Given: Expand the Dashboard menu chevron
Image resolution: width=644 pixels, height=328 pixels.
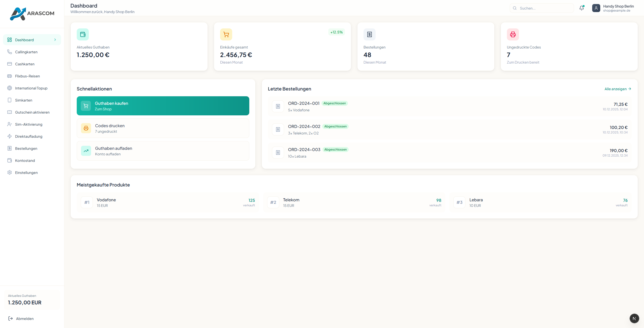Looking at the screenshot, I should click(x=55, y=40).
